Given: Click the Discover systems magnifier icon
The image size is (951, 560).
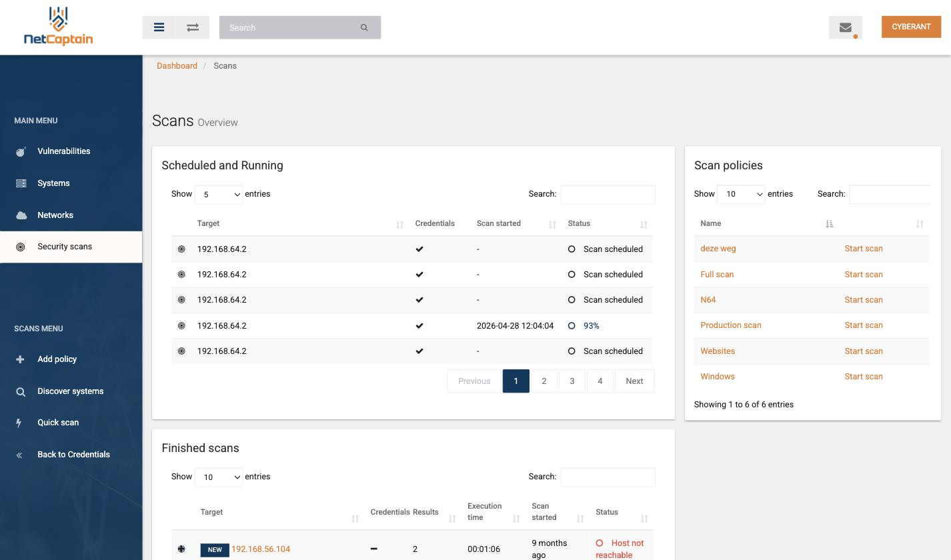Looking at the screenshot, I should pyautogui.click(x=21, y=391).
